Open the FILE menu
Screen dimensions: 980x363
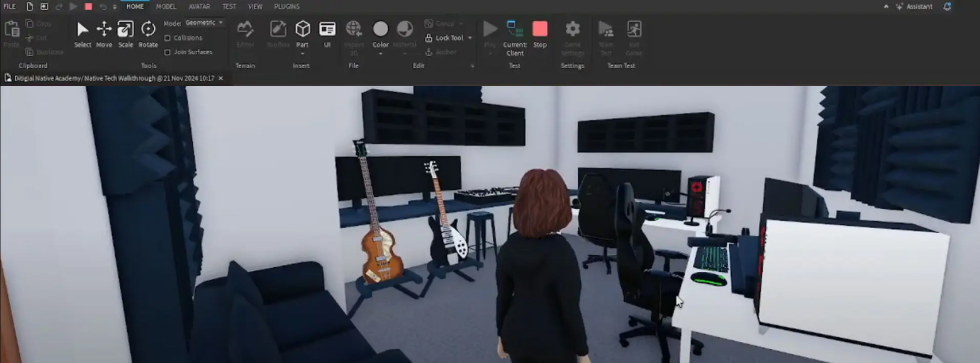click(x=9, y=6)
